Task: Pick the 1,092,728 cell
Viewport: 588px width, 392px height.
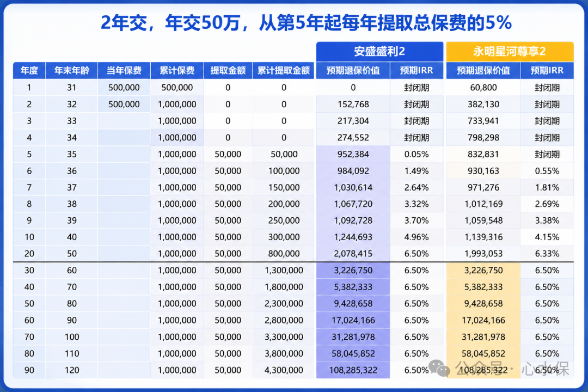Action: point(353,220)
